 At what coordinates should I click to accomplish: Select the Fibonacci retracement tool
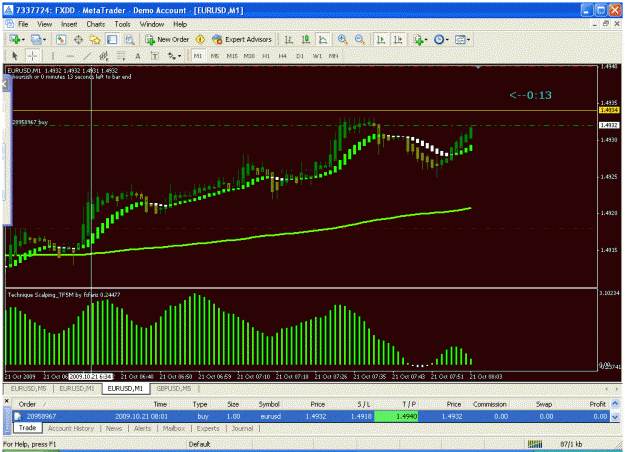121,56
